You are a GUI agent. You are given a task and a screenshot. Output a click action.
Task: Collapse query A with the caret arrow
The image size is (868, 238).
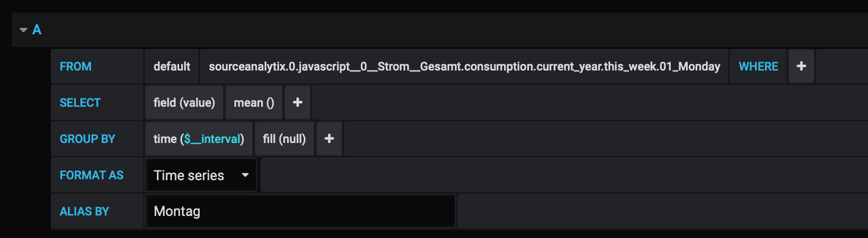23,30
